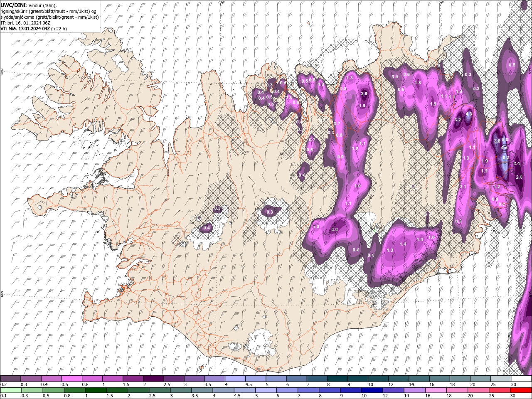Click the 3.2 snowfall value on the map
This screenshot has width=532, height=399.
[x=458, y=120]
